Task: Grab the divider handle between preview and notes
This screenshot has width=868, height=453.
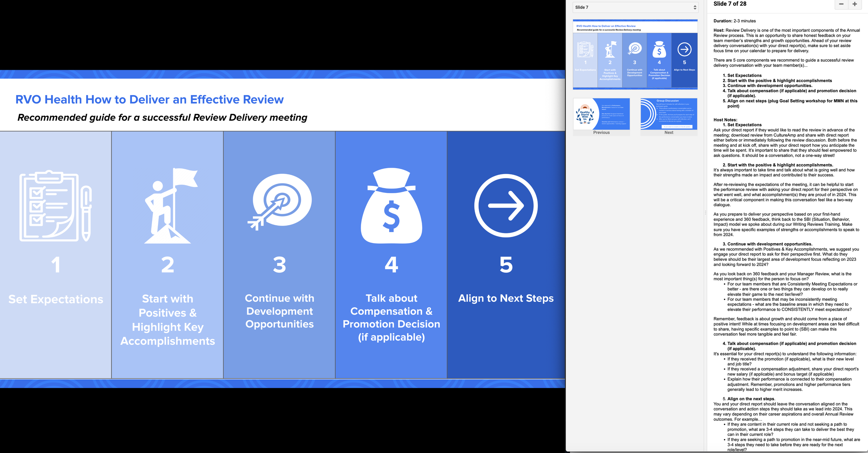Action: click(x=705, y=212)
